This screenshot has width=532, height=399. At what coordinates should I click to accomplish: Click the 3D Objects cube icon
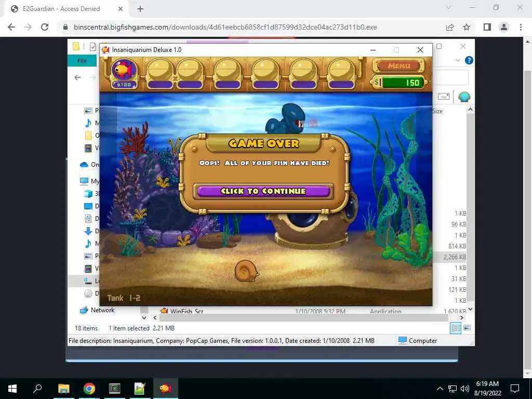(88, 194)
